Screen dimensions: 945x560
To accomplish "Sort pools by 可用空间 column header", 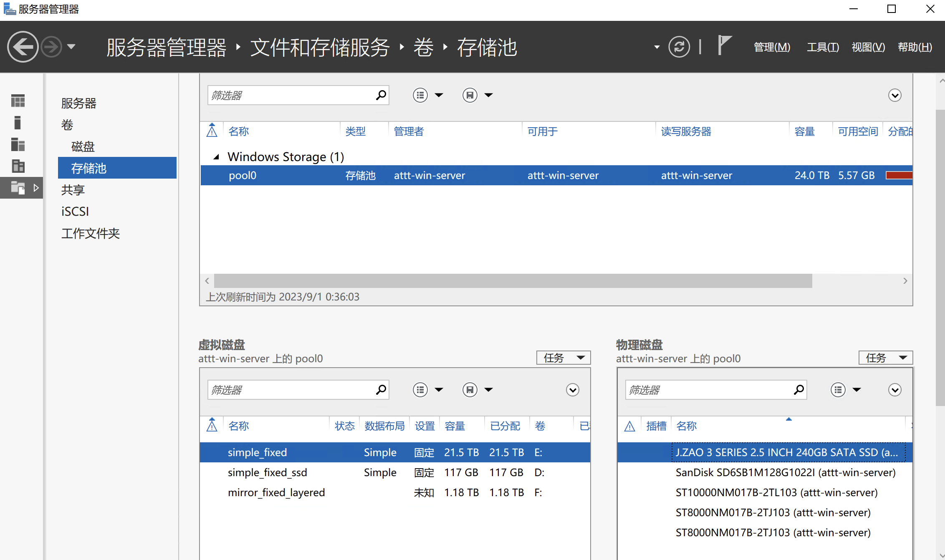I will click(x=858, y=131).
